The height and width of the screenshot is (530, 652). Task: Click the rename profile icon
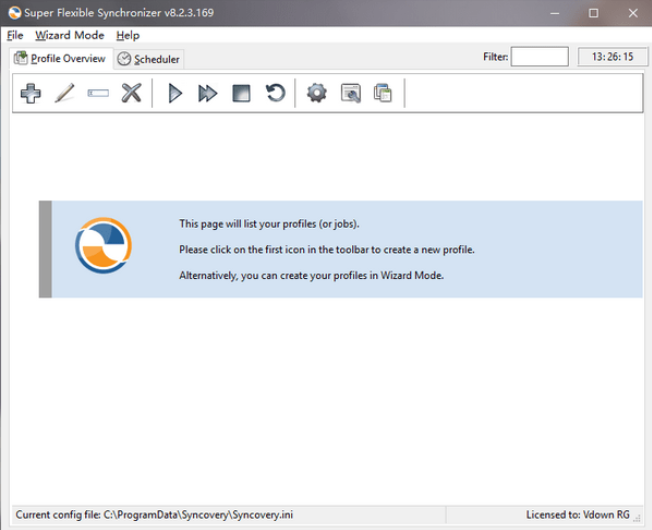98,93
